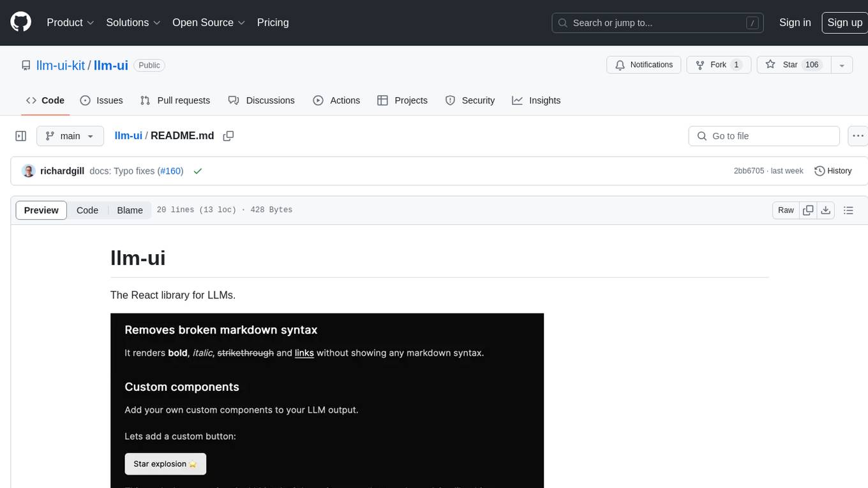Open the file History

(833, 171)
